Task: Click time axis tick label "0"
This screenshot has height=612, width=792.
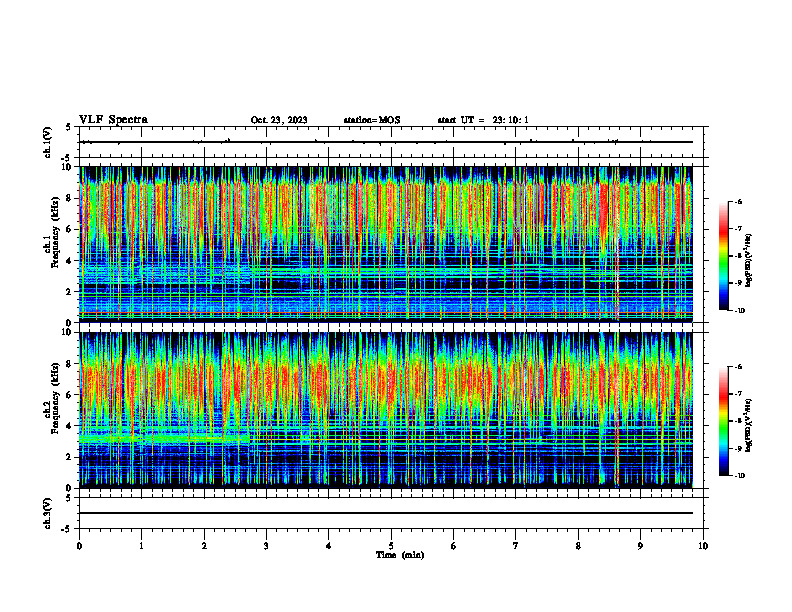Action: click(x=79, y=546)
